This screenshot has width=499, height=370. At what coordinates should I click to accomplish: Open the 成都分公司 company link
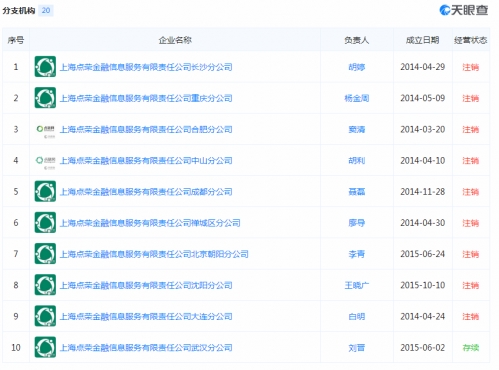(146, 192)
